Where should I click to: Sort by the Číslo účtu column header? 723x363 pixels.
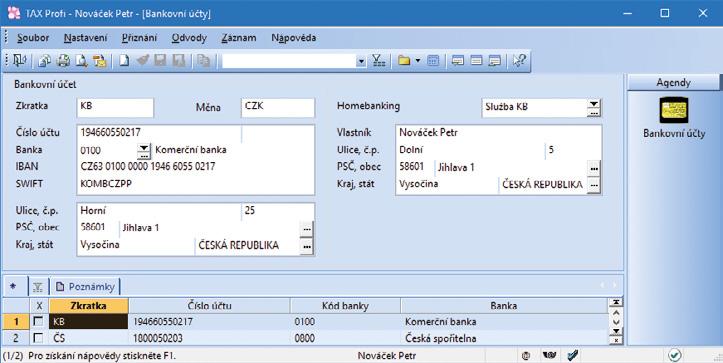pyautogui.click(x=209, y=306)
